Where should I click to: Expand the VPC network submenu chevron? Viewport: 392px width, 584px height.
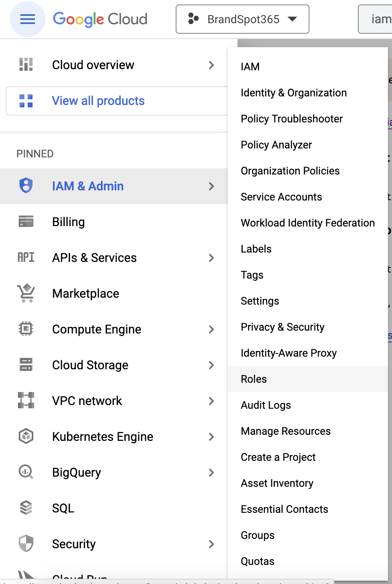click(211, 401)
